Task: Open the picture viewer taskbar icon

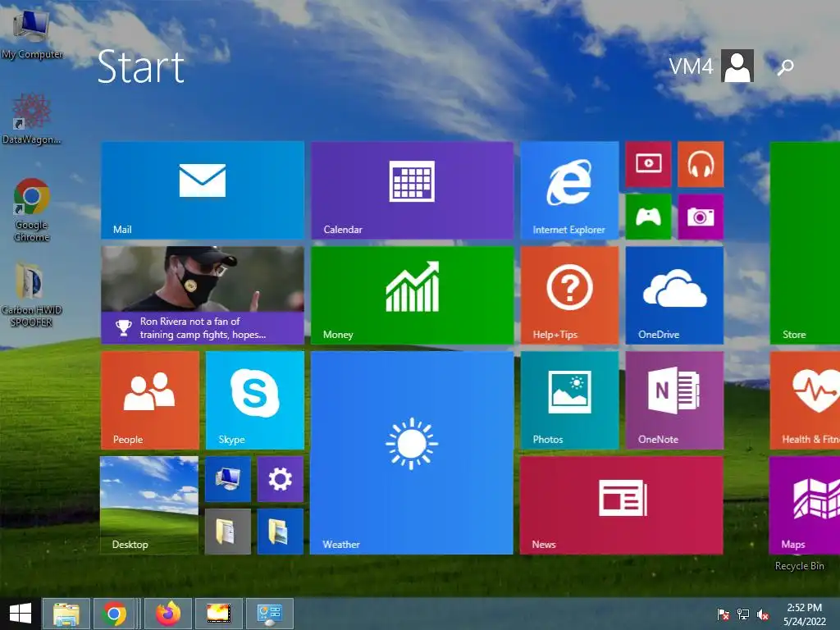Action: (x=219, y=614)
